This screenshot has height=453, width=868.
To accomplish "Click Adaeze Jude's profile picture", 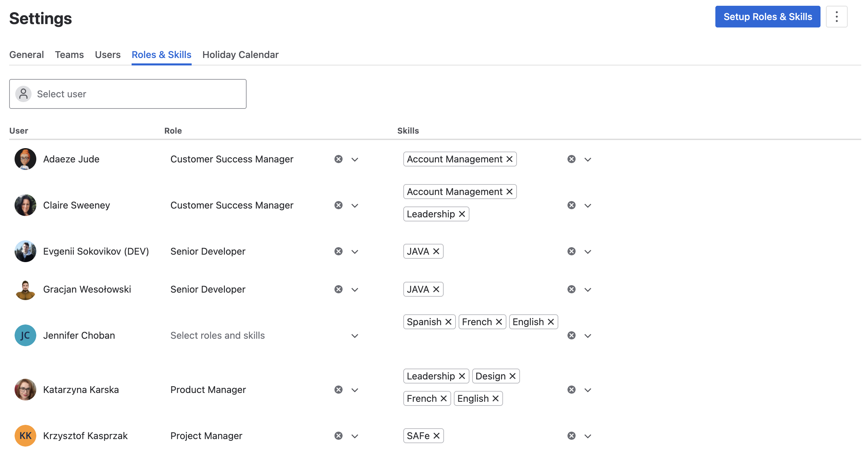I will tap(25, 159).
